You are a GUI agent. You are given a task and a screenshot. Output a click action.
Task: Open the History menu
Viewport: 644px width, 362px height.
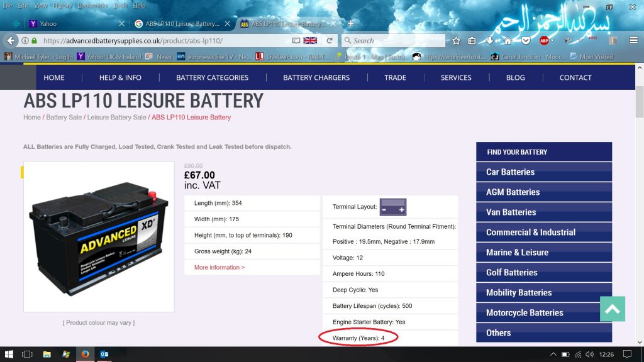point(62,5)
